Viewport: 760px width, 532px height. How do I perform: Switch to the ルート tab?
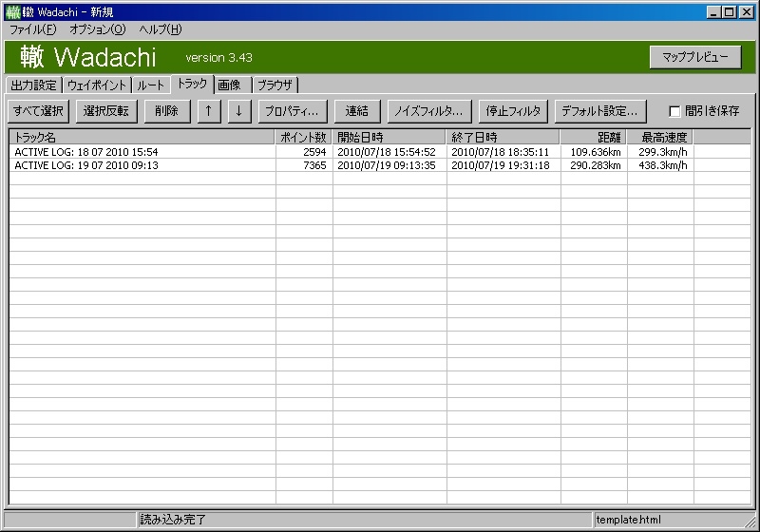coord(151,85)
